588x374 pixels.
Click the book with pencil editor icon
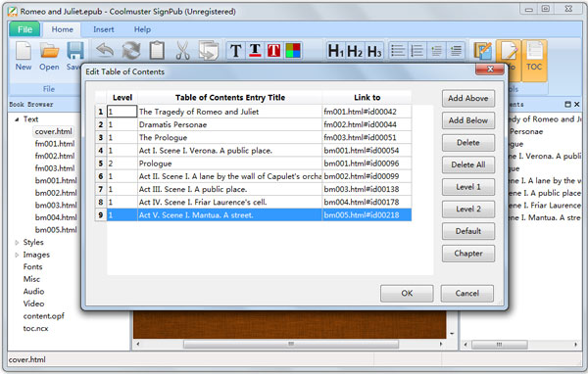[x=483, y=51]
